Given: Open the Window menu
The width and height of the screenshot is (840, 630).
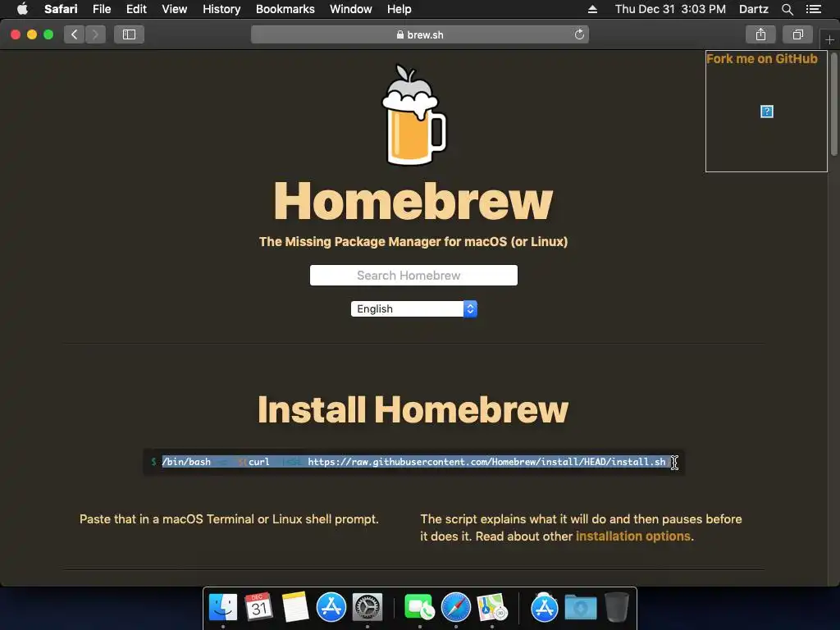Looking at the screenshot, I should coord(351,9).
